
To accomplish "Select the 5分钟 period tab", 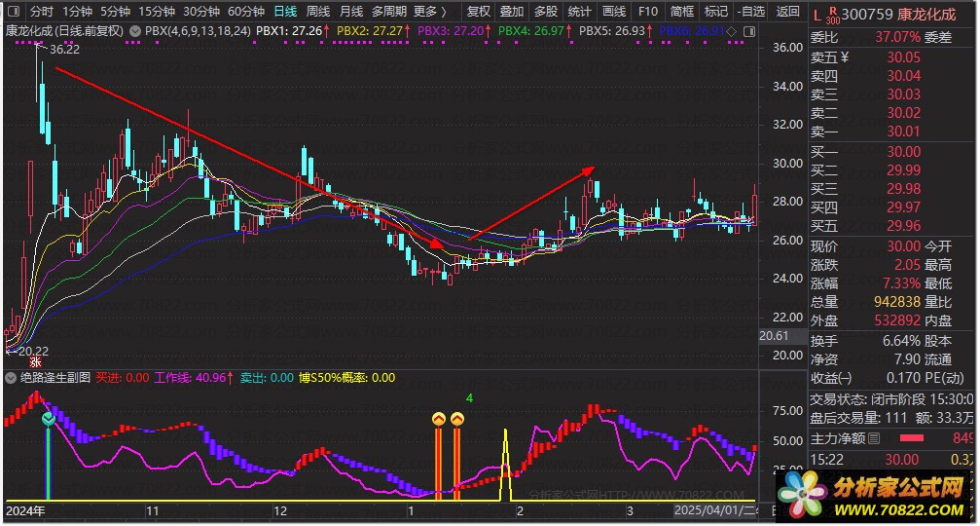I will 115,12.
